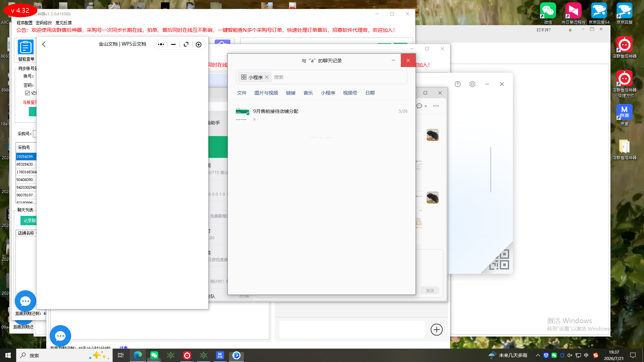Select purchase row 50406090
This screenshot has width=644, height=362.
tap(26, 180)
